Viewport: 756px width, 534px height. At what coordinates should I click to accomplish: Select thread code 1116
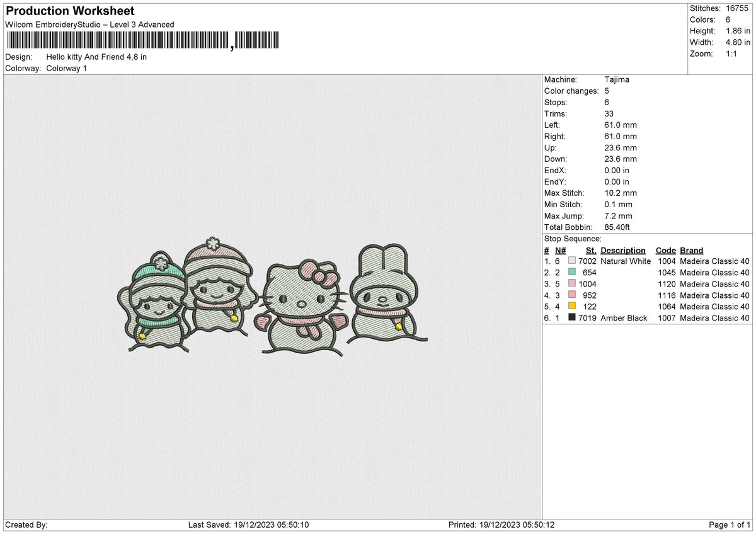tap(667, 295)
